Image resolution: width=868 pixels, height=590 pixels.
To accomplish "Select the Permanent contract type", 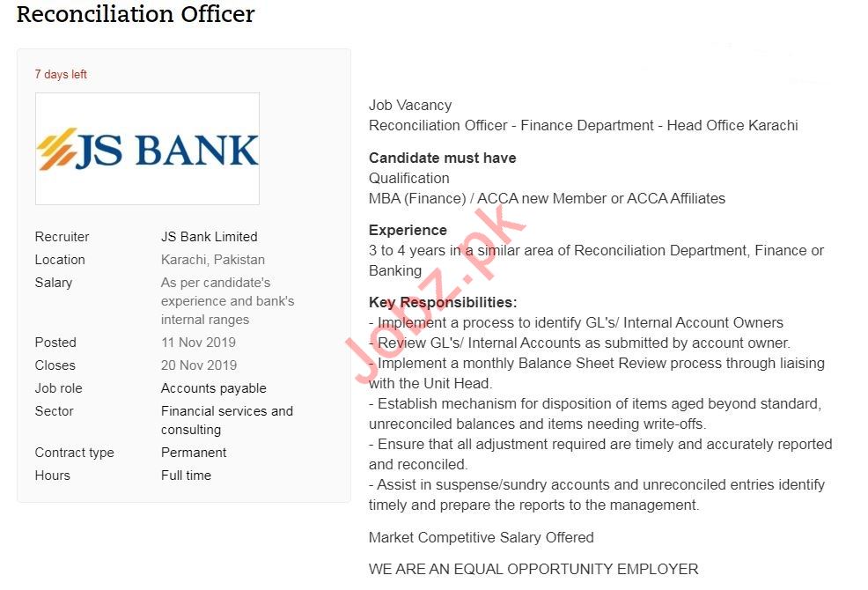I will tap(194, 453).
